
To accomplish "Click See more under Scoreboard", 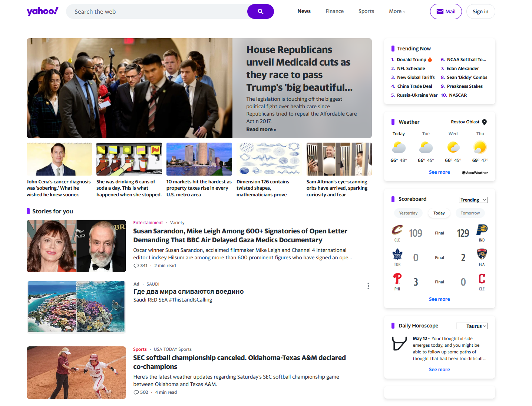I will click(x=439, y=299).
